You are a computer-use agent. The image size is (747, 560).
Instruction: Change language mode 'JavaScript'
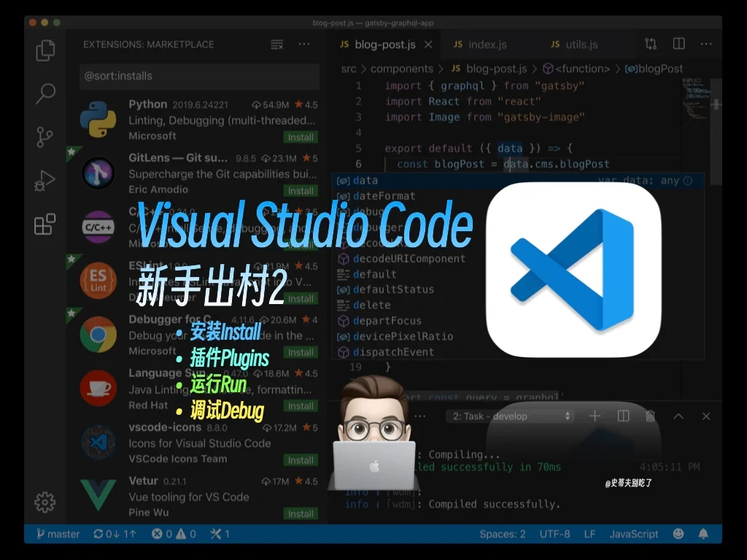(634, 534)
